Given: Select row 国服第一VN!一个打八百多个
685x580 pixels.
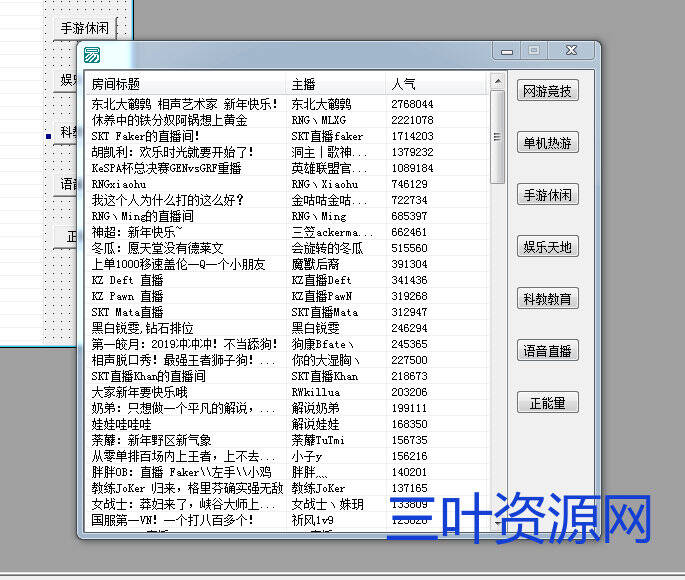Looking at the screenshot, I should 286,521.
